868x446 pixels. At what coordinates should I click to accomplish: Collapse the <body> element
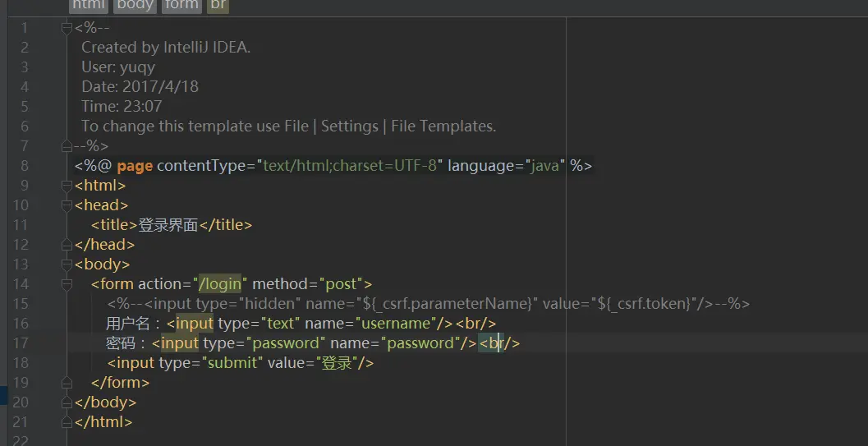[x=67, y=264]
